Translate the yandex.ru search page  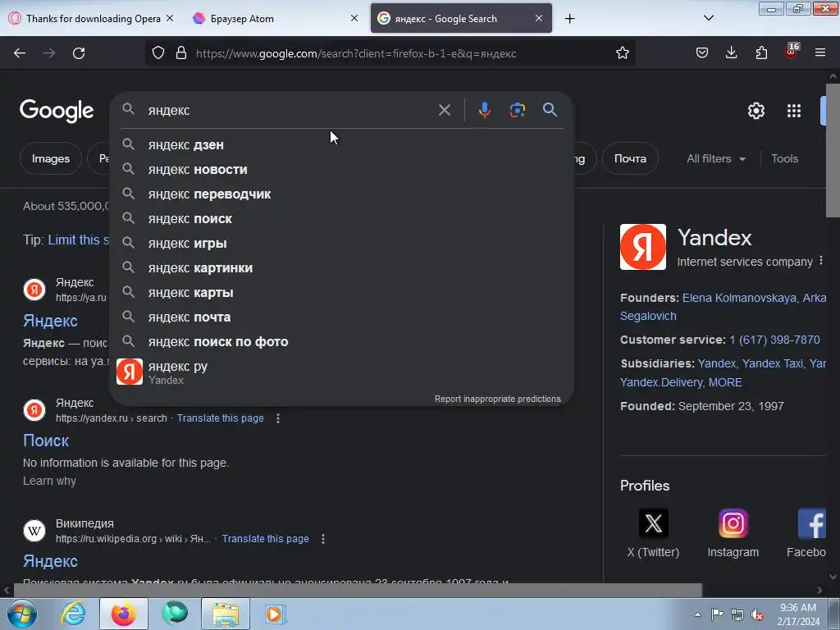[x=220, y=418]
